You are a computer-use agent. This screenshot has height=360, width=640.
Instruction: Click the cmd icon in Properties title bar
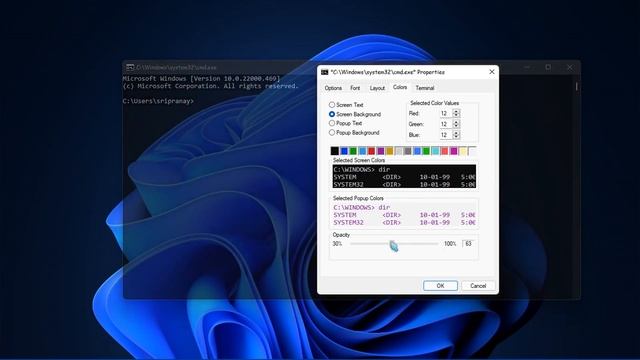(x=324, y=72)
